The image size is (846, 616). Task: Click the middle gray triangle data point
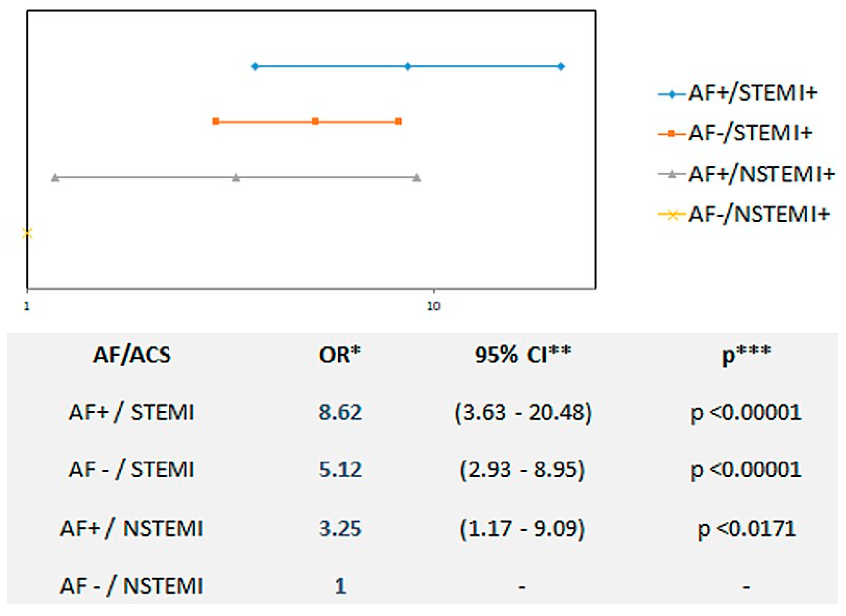pyautogui.click(x=236, y=178)
